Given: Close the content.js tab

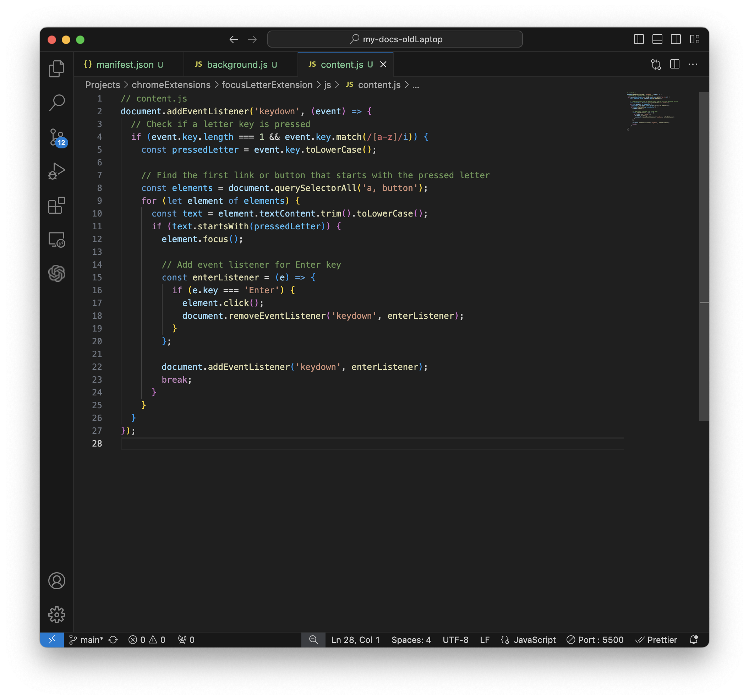Looking at the screenshot, I should (x=383, y=64).
